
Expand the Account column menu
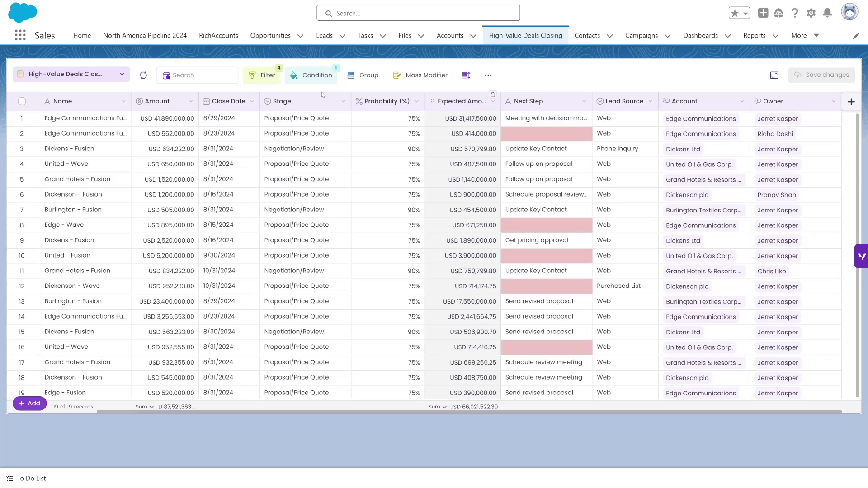742,101
